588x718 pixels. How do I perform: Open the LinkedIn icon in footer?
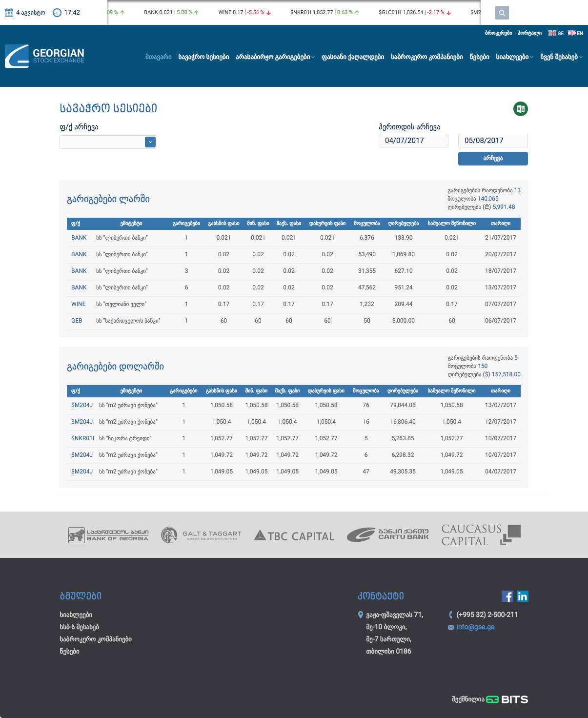click(522, 596)
